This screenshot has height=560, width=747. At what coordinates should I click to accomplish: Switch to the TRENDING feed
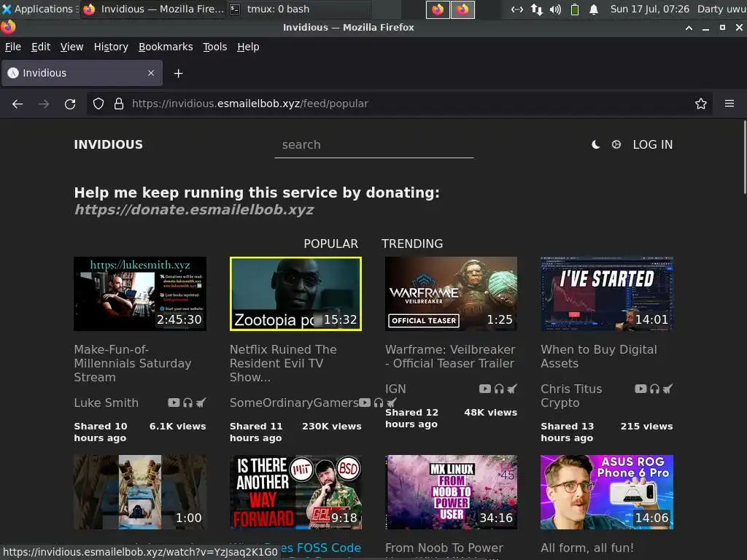[x=412, y=244]
